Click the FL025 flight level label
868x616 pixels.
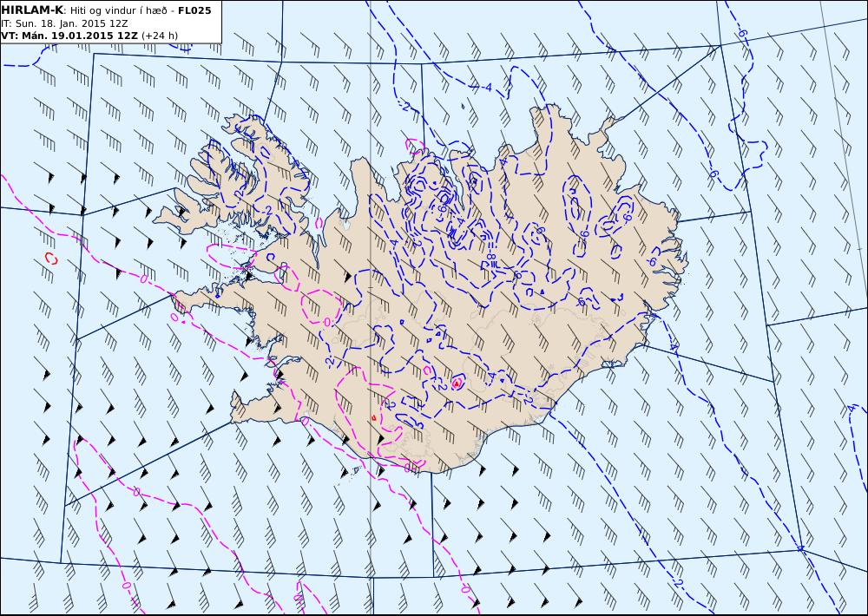point(194,10)
